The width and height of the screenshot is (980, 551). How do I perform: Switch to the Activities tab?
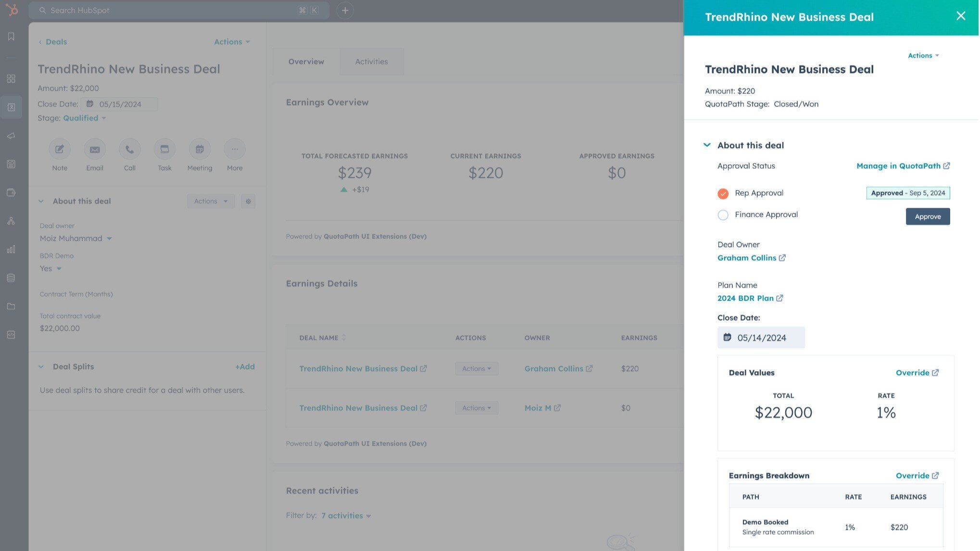[371, 61]
